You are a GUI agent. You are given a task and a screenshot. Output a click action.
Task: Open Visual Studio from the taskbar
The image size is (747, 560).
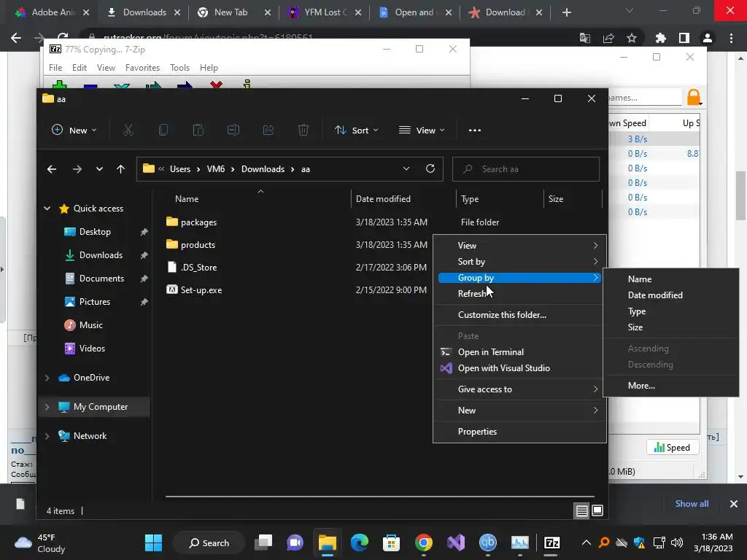[456, 542]
